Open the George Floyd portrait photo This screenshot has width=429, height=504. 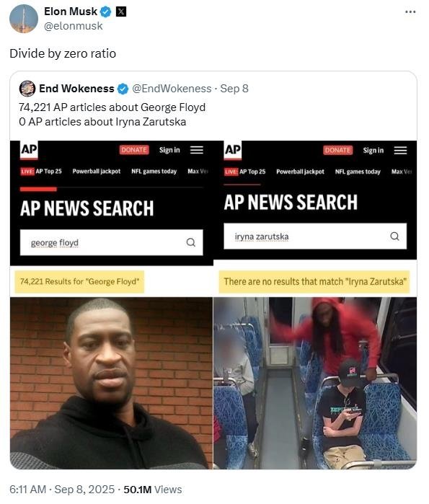pyautogui.click(x=111, y=383)
